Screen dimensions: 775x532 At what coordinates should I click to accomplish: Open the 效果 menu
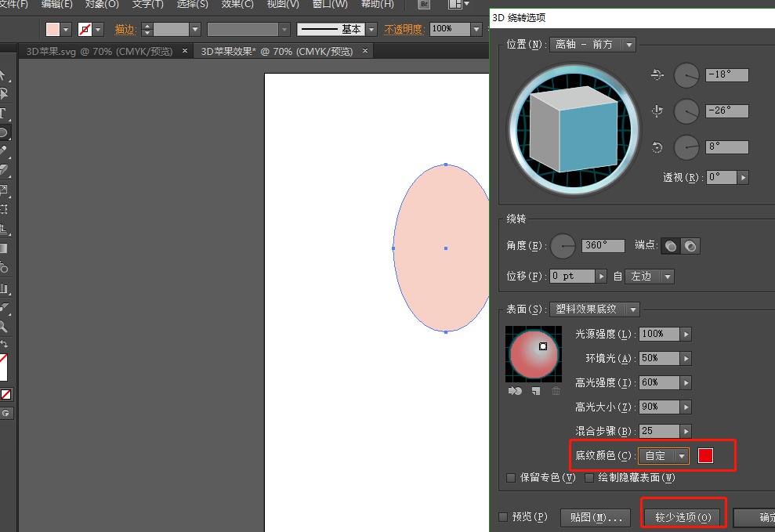pos(237,5)
